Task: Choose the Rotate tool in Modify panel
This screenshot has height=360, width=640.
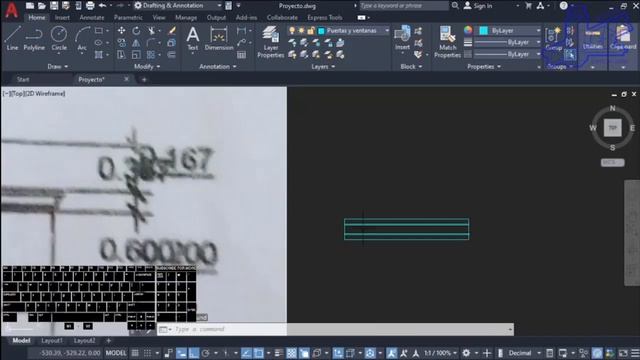Action: coord(136,31)
